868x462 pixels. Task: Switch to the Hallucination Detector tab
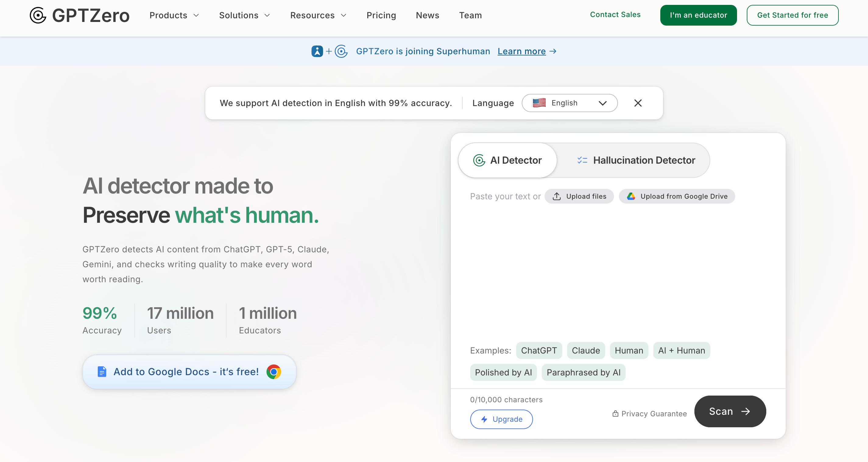point(636,160)
